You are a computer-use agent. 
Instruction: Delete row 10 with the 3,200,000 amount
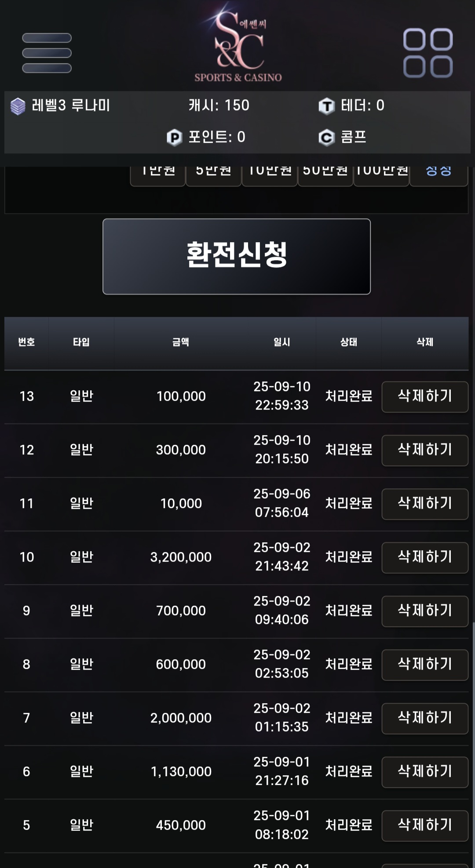pyautogui.click(x=425, y=557)
